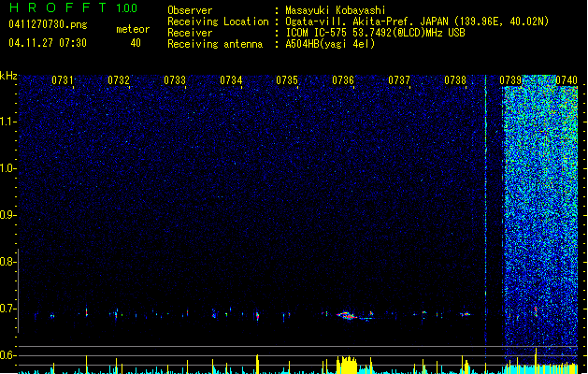The image size is (588, 374).
Task: Click the ICOM IC-575 receiver text
Action: (375, 33)
